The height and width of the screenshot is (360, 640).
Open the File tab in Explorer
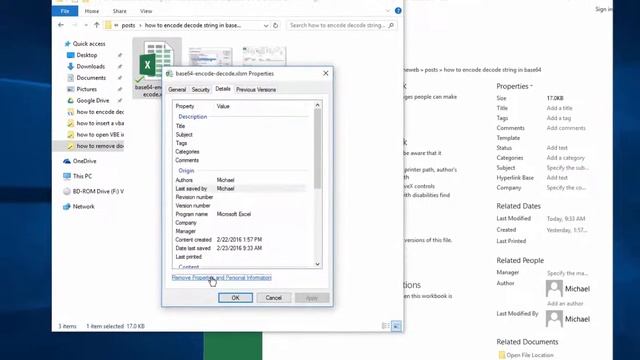coord(65,11)
